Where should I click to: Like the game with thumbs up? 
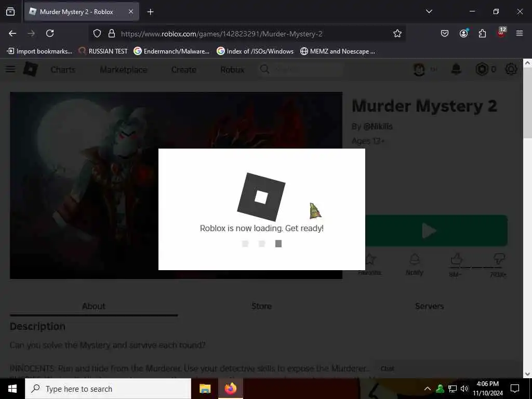[456, 260]
